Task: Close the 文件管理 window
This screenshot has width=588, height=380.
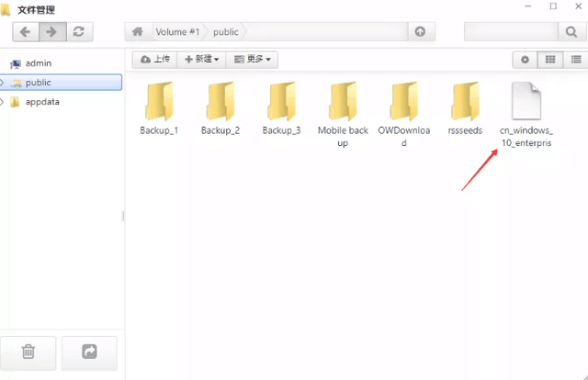Action: [578, 6]
